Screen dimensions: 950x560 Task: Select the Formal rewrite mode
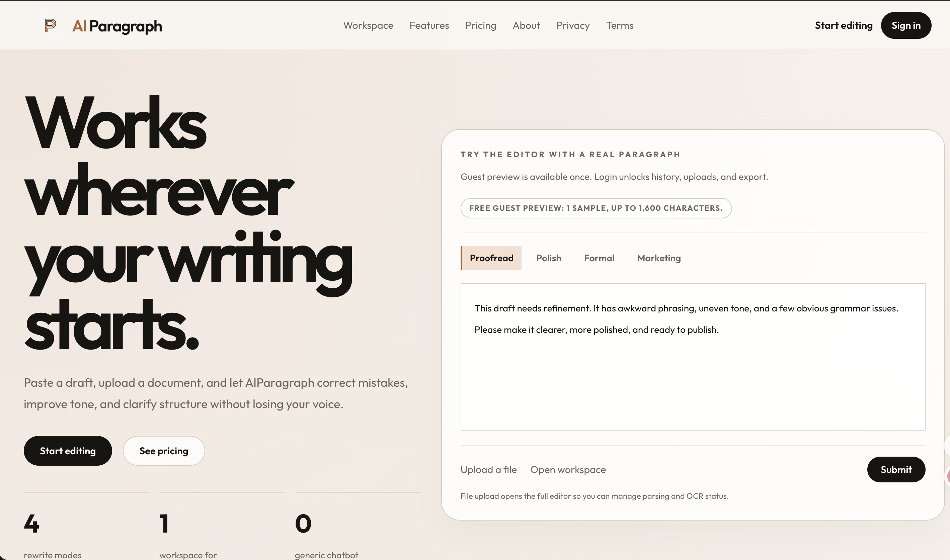pos(599,258)
